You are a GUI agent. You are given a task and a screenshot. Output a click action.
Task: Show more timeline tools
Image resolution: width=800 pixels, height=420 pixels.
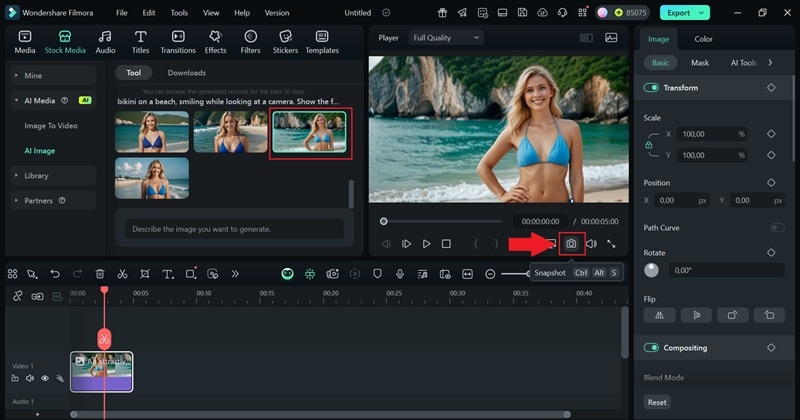[235, 274]
